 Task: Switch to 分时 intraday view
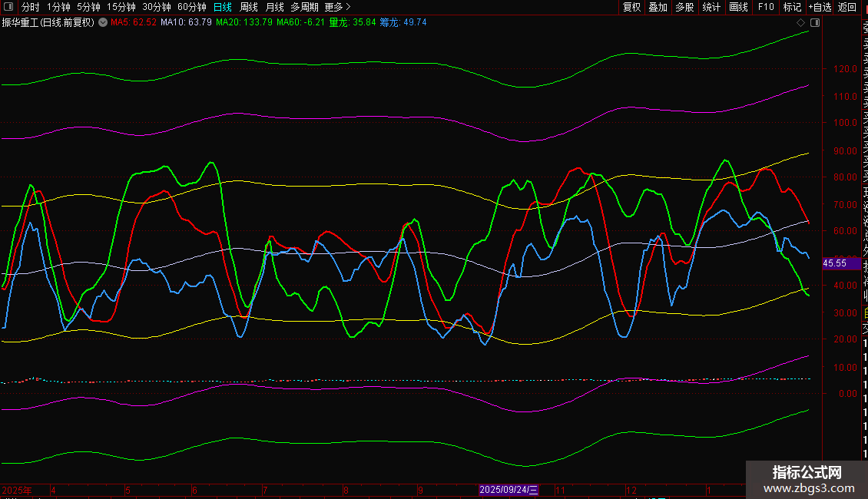point(30,7)
